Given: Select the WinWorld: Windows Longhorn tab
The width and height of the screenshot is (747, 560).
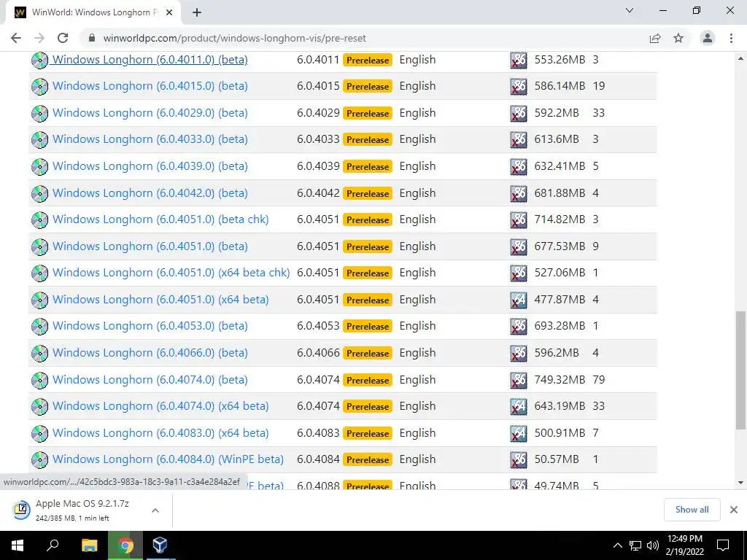Looking at the screenshot, I should pos(93,12).
